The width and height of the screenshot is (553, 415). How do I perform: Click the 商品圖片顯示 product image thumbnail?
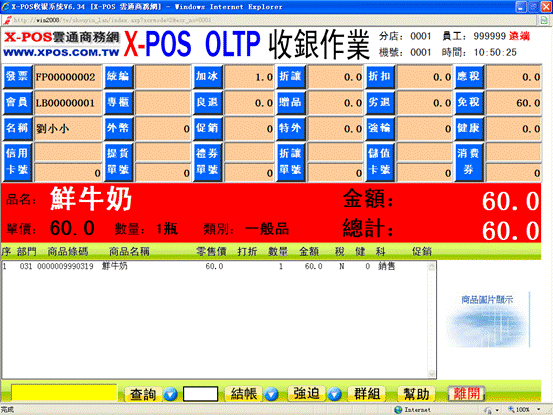tap(487, 319)
